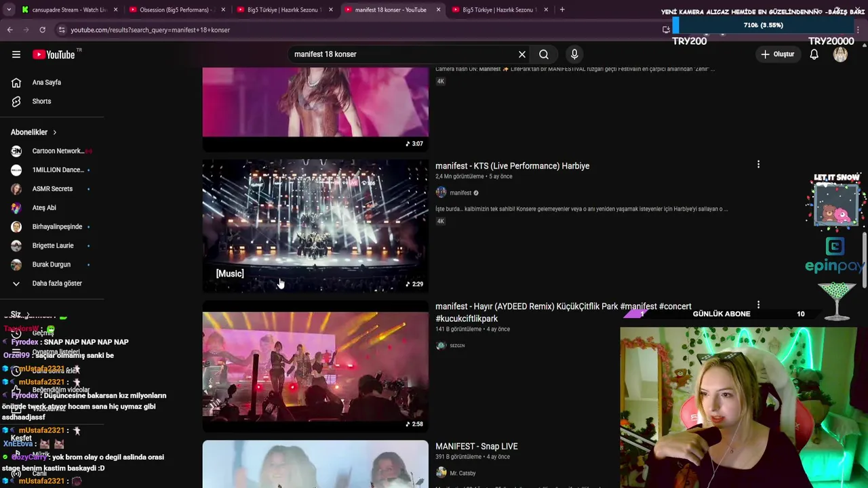The height and width of the screenshot is (488, 868).
Task: Click 141 B görüntüleme view count text
Action: click(x=458, y=329)
